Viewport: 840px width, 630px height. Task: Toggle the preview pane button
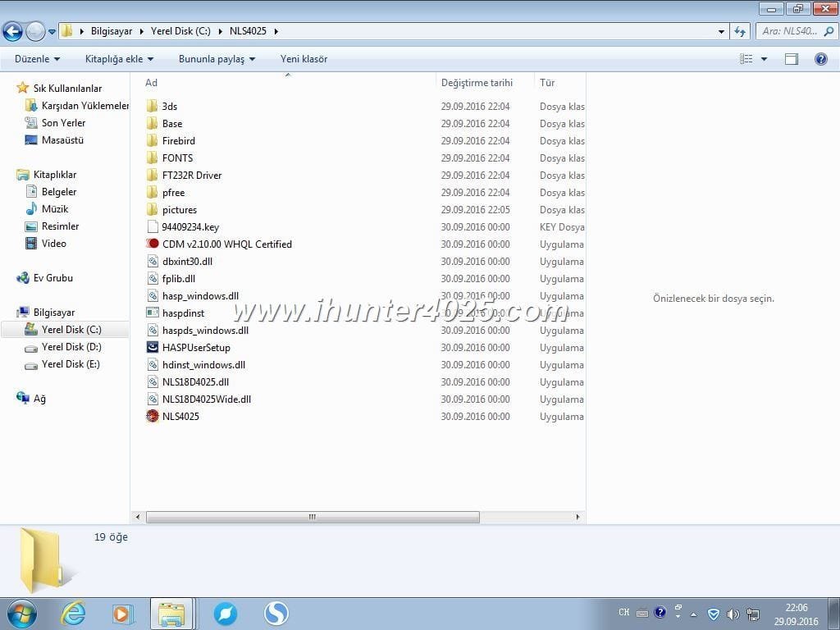pos(792,59)
